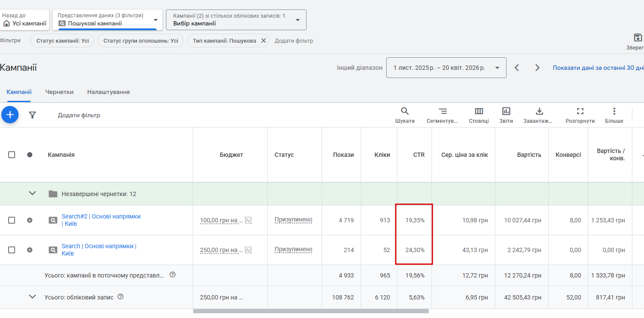
Task: Open the Сегментувати segment tool
Action: click(x=442, y=111)
